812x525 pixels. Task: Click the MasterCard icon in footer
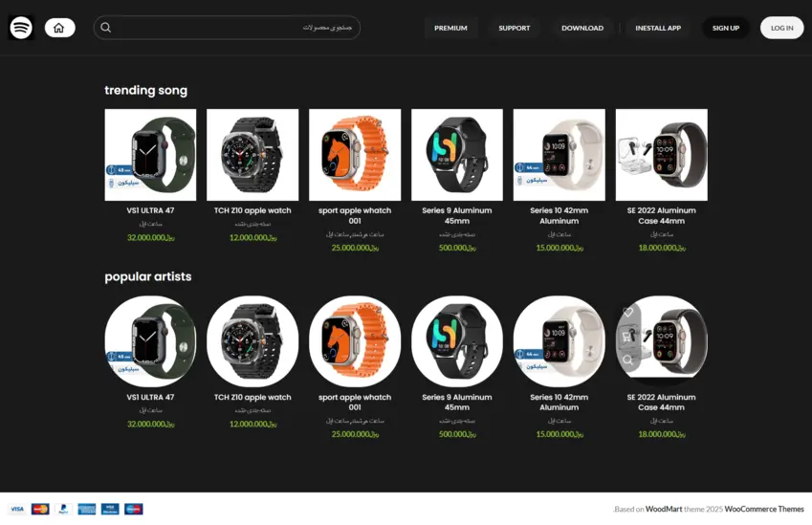[x=40, y=509]
